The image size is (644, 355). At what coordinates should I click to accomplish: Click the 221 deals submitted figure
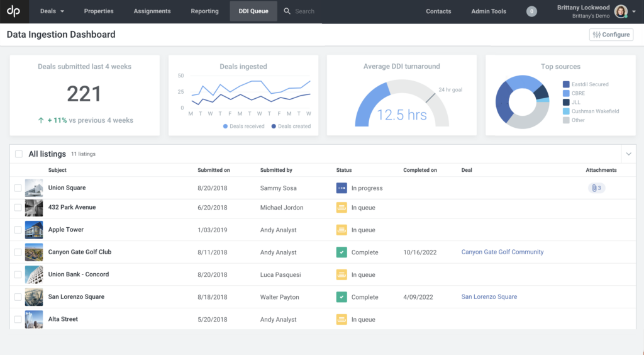[x=84, y=94]
